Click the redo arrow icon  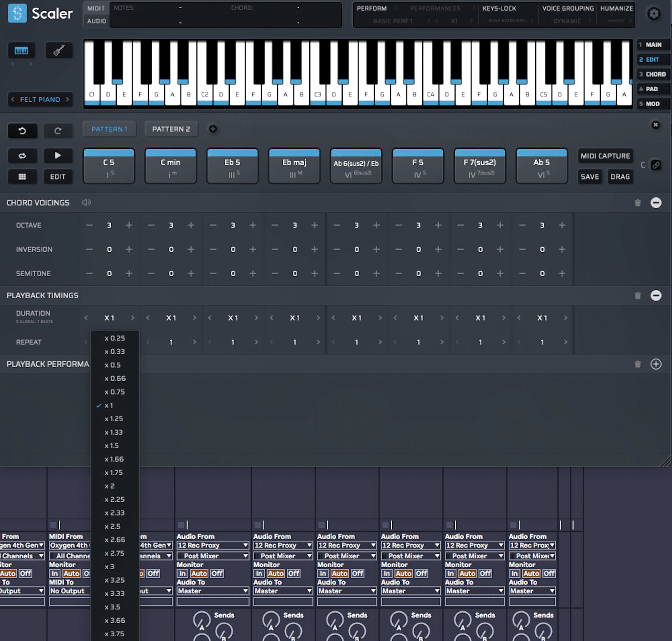(x=58, y=131)
